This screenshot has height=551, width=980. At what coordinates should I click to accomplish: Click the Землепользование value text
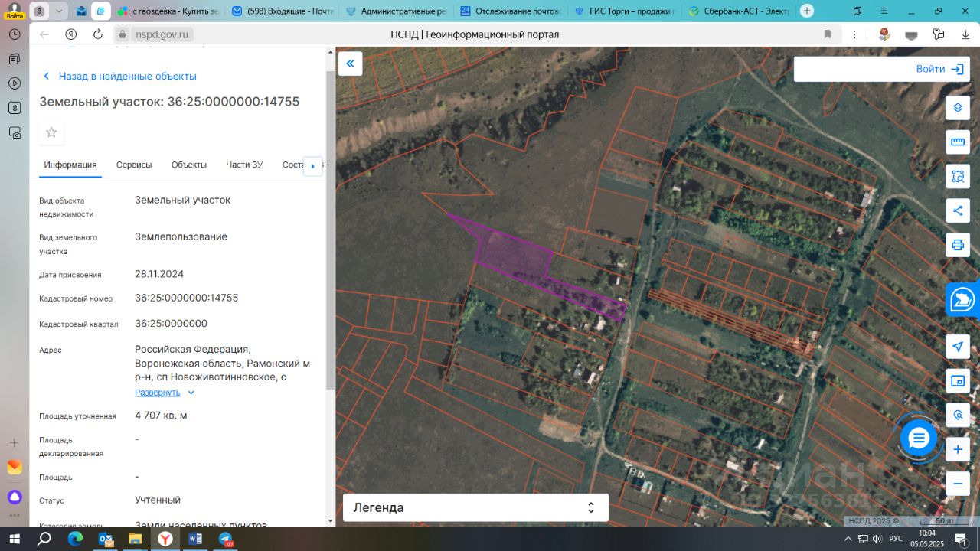click(181, 236)
